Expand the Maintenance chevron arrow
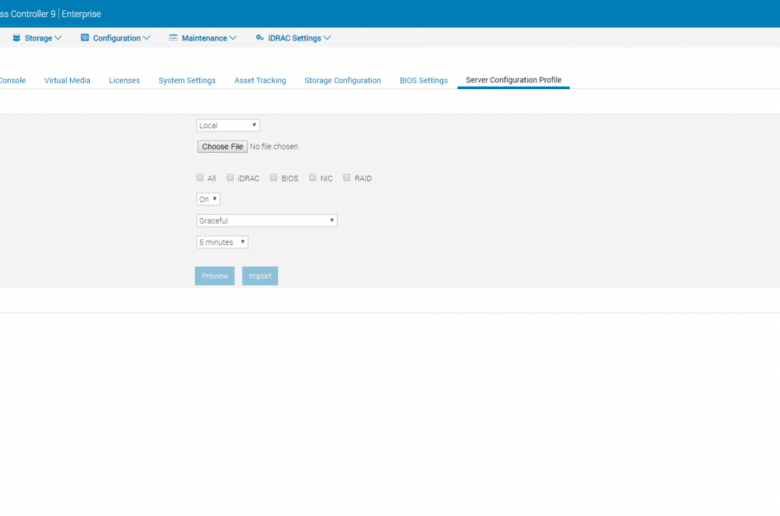Viewport: 780px width, 516px height. 233,38
